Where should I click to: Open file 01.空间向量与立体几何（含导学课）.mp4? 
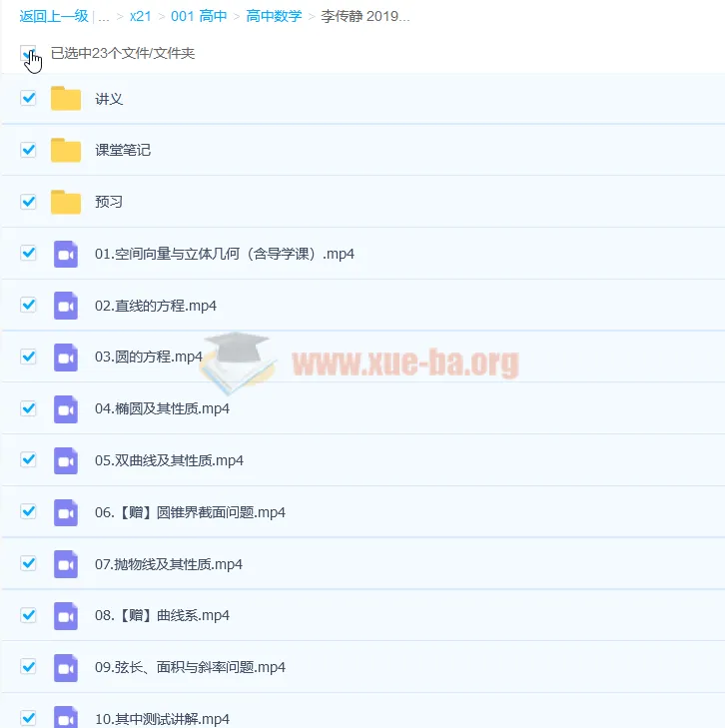(x=225, y=254)
